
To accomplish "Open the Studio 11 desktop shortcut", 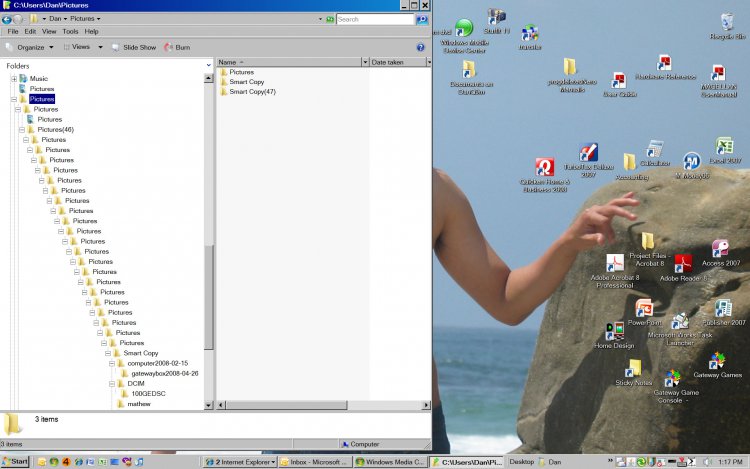I will [496, 21].
